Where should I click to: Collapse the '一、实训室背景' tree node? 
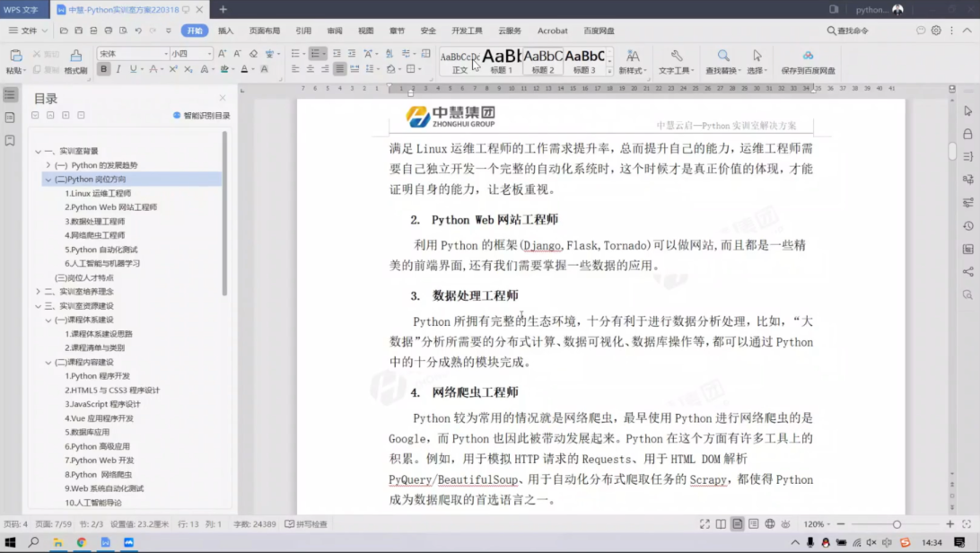38,151
